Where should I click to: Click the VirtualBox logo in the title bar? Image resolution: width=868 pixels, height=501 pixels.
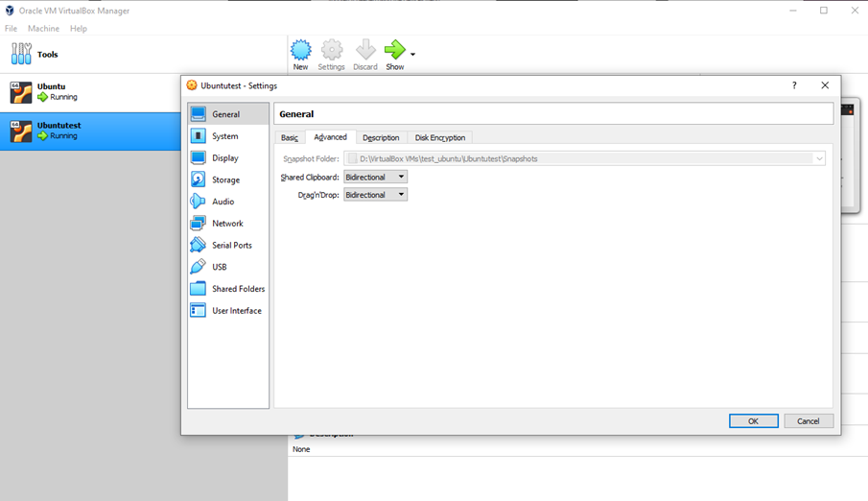coord(10,11)
